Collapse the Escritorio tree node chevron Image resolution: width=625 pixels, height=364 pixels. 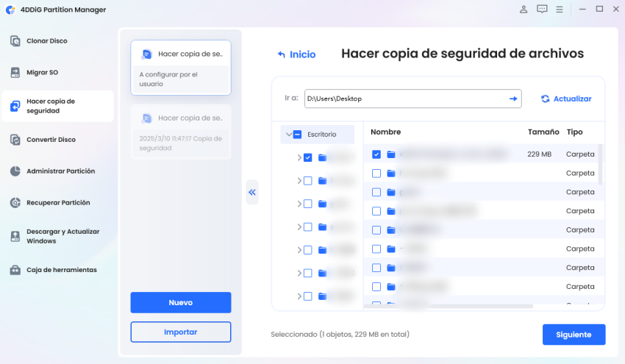(289, 135)
